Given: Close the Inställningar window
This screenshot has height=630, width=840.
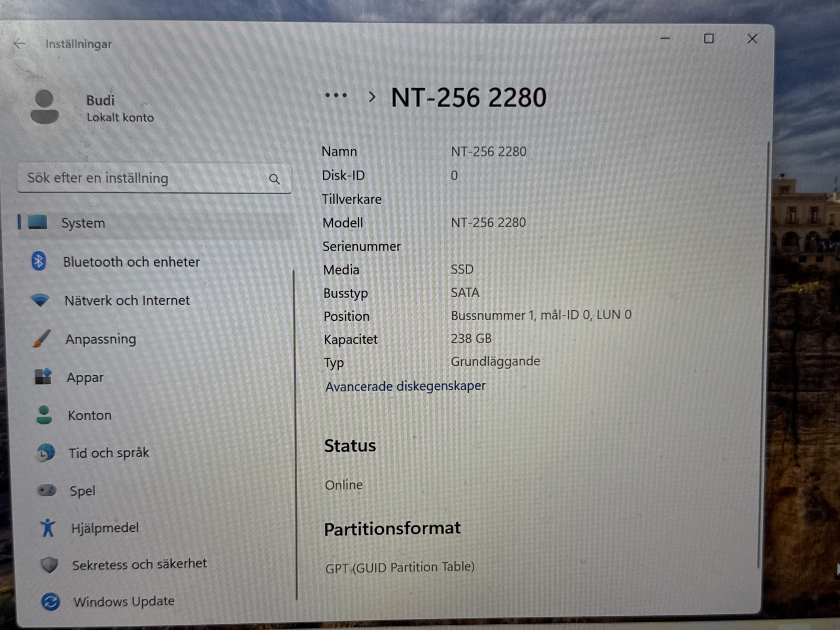Looking at the screenshot, I should pyautogui.click(x=752, y=38).
